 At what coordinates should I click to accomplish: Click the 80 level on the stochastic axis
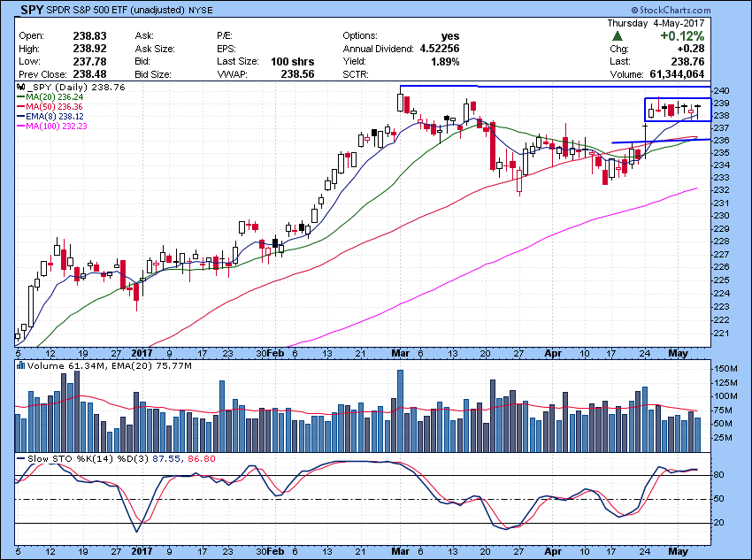pyautogui.click(x=719, y=475)
